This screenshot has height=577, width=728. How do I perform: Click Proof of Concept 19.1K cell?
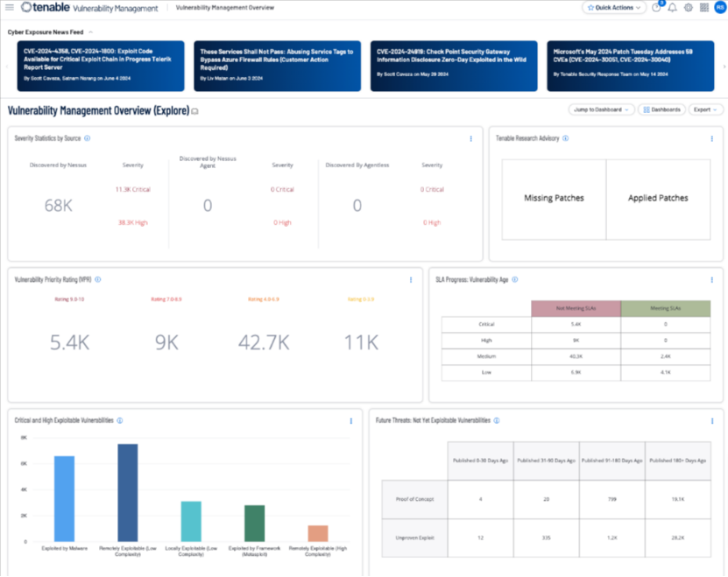click(678, 499)
